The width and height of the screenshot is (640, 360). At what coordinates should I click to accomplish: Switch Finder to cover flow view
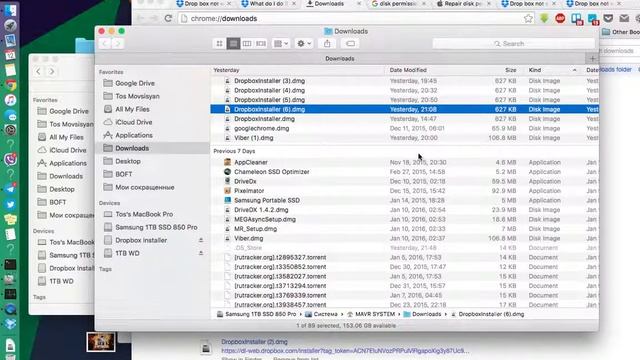click(x=261, y=43)
